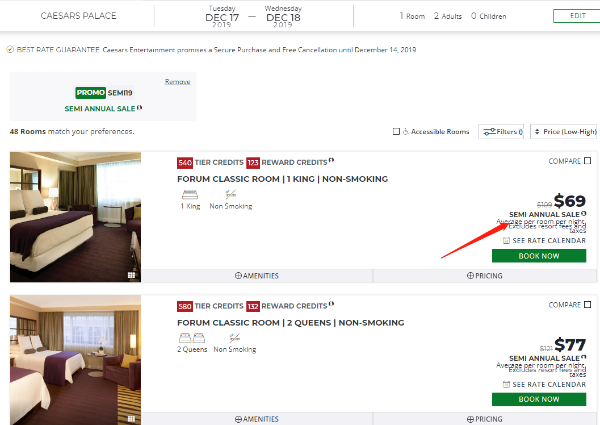Click Forum Classic Room 2 Queens title
This screenshot has width=600, height=425.
coord(290,323)
